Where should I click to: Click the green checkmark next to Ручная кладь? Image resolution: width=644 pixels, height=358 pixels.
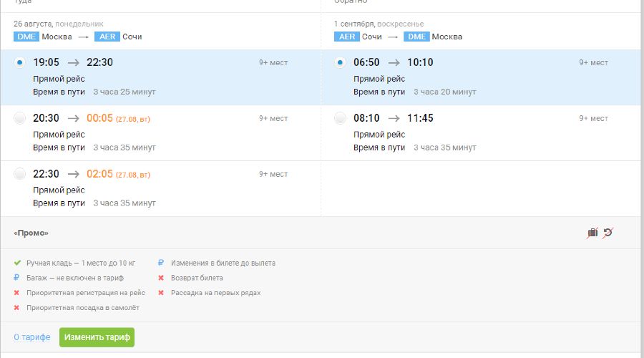(16, 263)
